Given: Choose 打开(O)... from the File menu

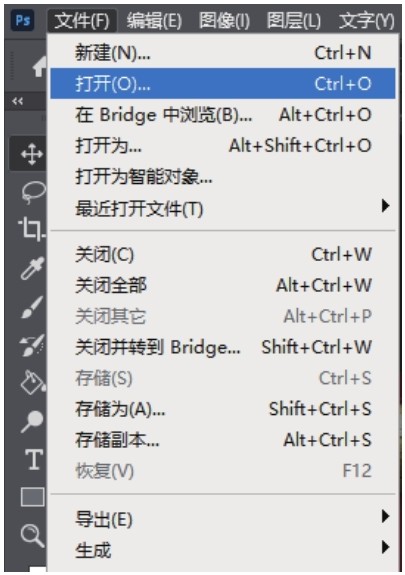Looking at the screenshot, I should 223,84.
